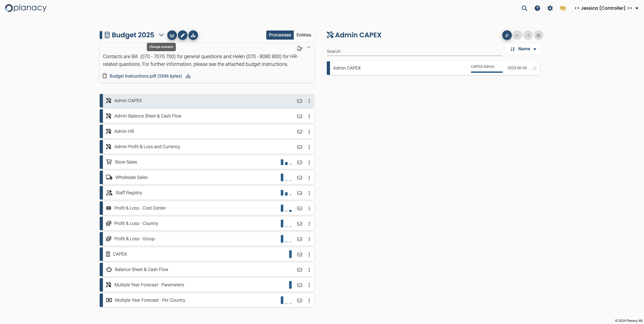Open three-dot menu for CAPEX process
The height and width of the screenshot is (324, 644).
pos(309,254)
